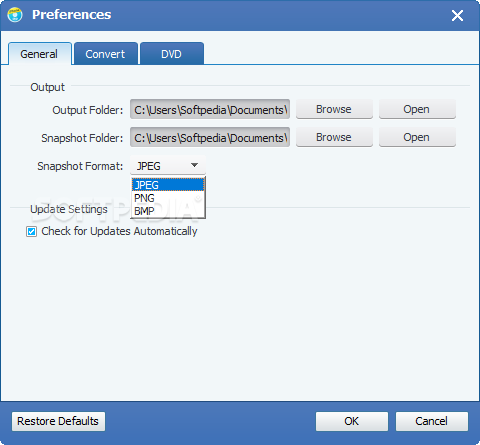Collapse the Snapshot Format dropdown arrow
The height and width of the screenshot is (445, 480).
[194, 165]
